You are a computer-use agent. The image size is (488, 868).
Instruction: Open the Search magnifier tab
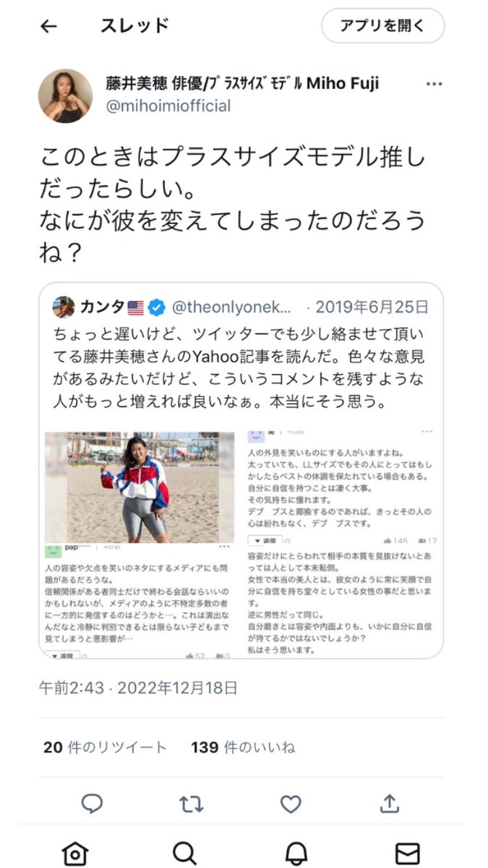[x=185, y=853]
